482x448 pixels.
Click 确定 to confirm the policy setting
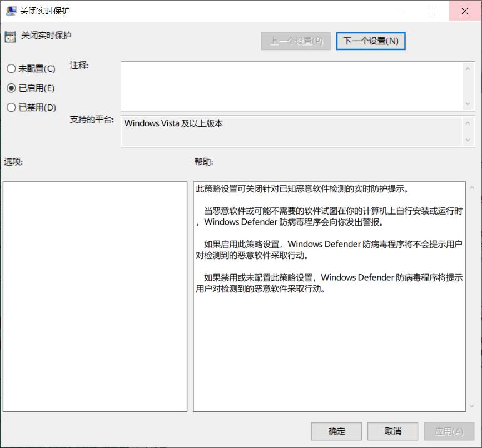pos(336,431)
